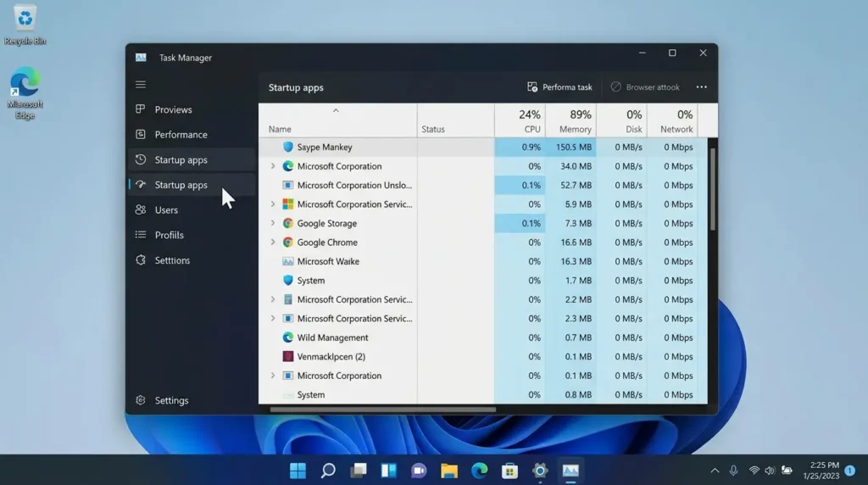Click the horizontal scrollbar thumb
This screenshot has width=868, height=485.
coord(382,410)
